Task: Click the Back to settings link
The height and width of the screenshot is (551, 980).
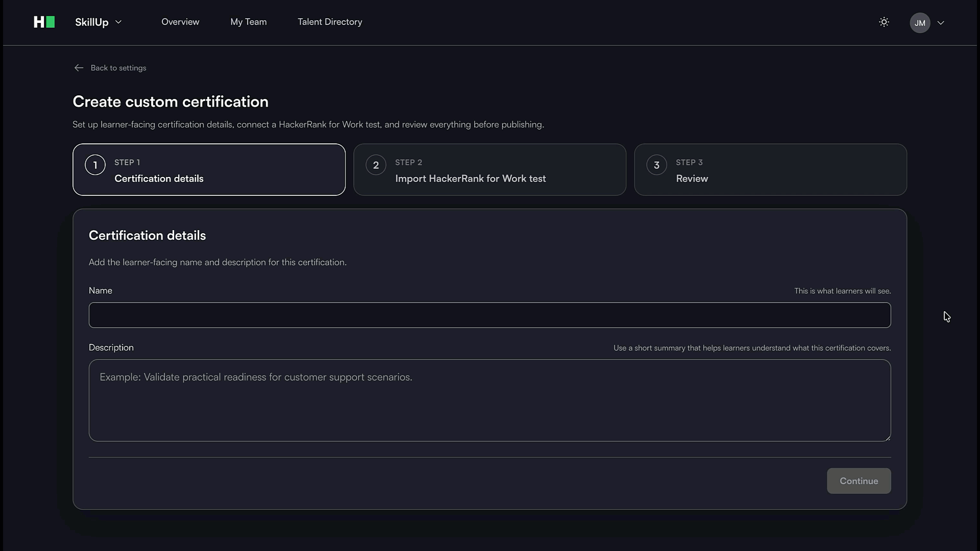Action: (x=118, y=68)
